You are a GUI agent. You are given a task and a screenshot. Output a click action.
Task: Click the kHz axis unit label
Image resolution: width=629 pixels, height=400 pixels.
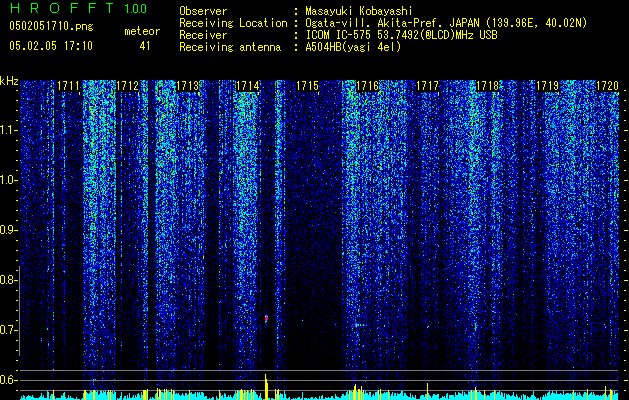(9, 81)
